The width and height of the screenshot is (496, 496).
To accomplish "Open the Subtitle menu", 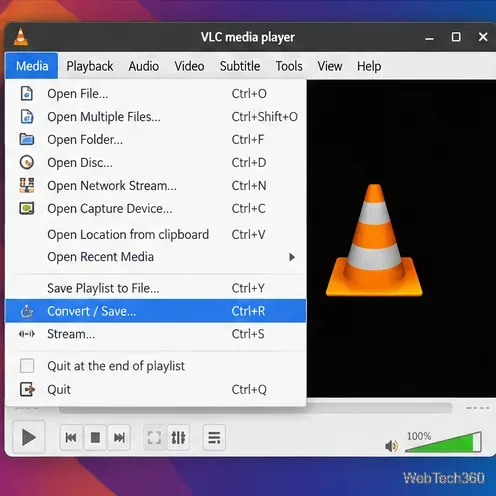I will click(240, 66).
